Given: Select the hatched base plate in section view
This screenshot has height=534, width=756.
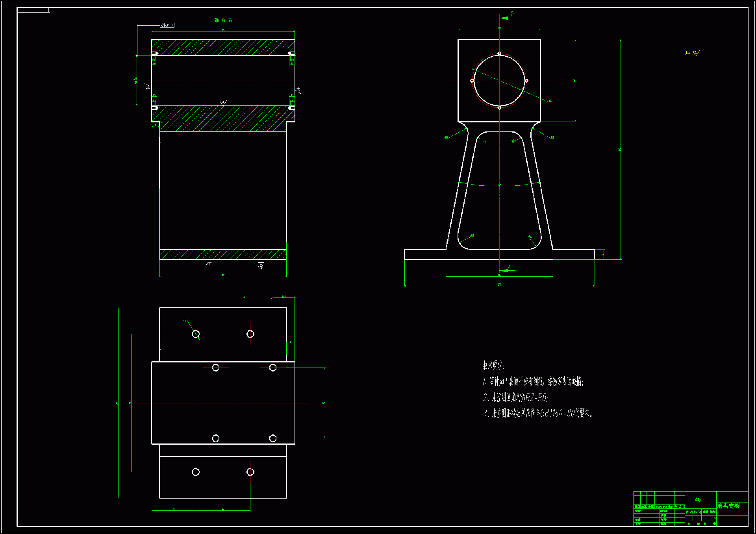Looking at the screenshot, I should click(223, 254).
